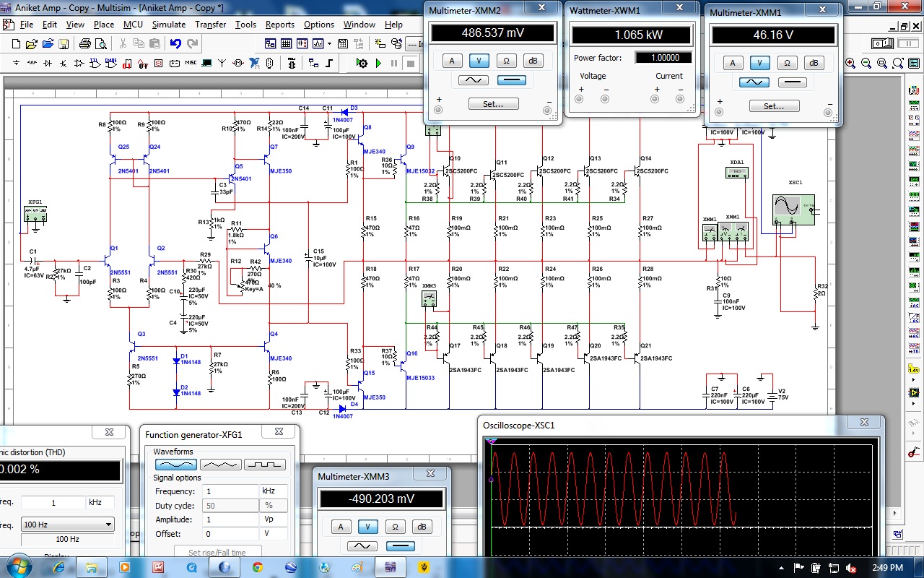Run the simulation
The height and width of the screenshot is (578, 924).
pyautogui.click(x=378, y=63)
